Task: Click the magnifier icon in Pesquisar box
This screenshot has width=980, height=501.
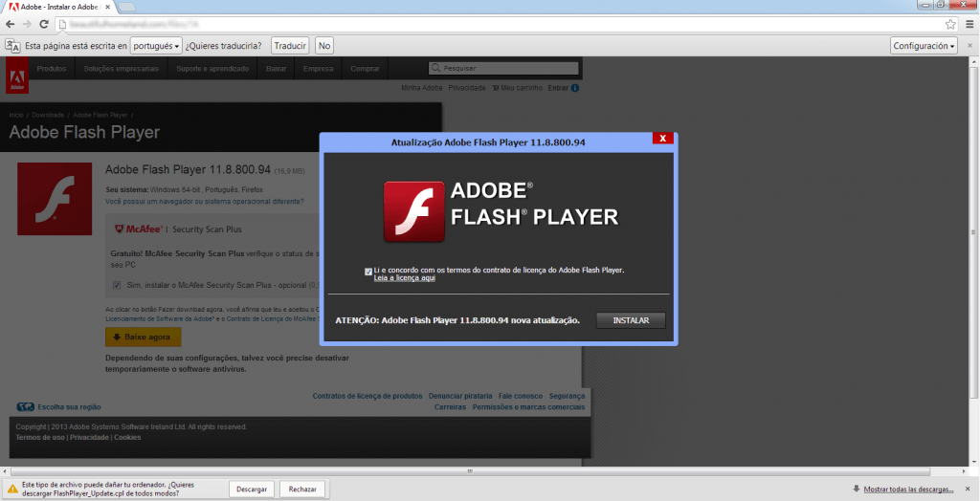Action: (436, 68)
